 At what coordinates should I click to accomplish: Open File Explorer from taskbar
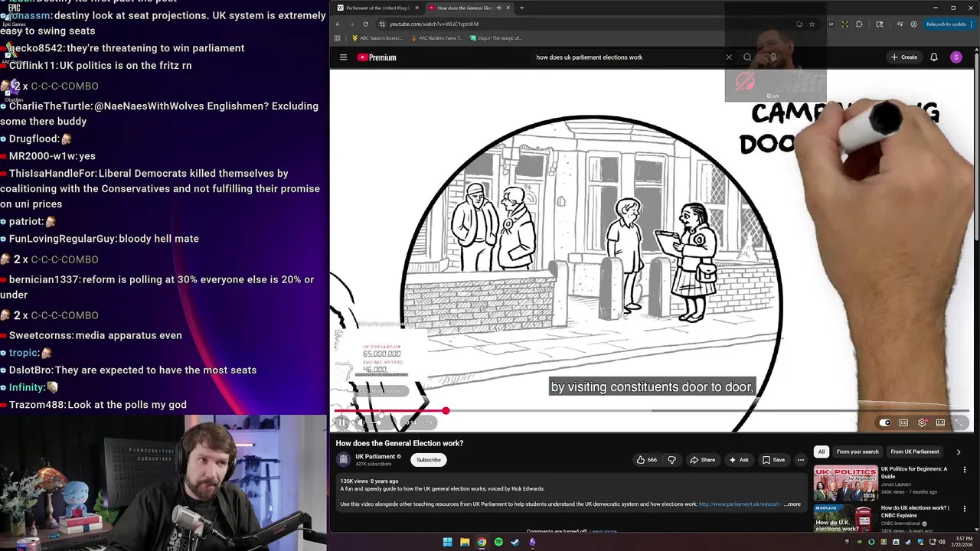click(464, 542)
